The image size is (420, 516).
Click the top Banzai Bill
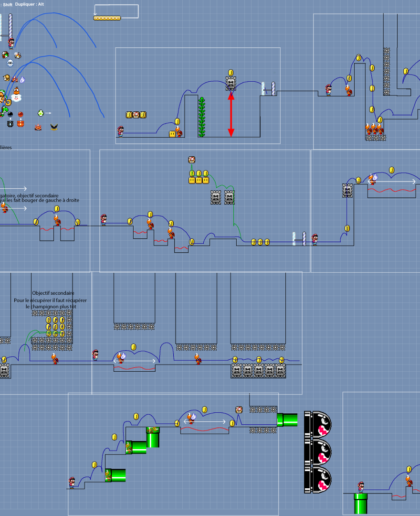click(x=318, y=425)
